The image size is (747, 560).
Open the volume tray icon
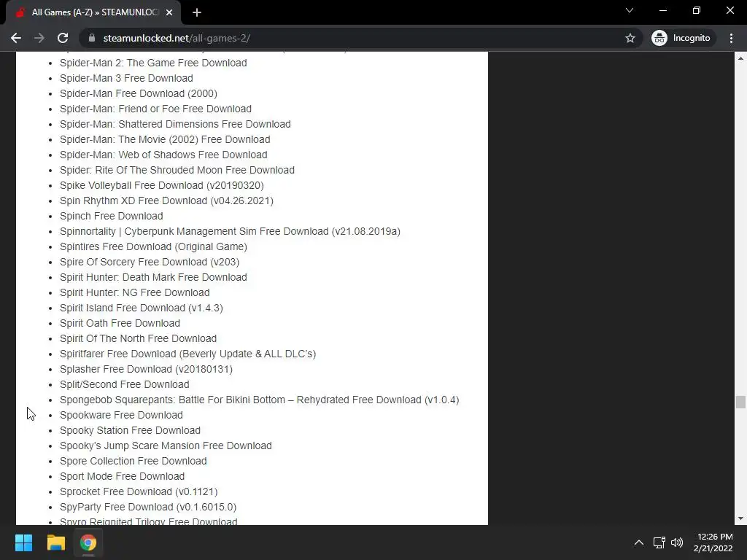click(676, 542)
